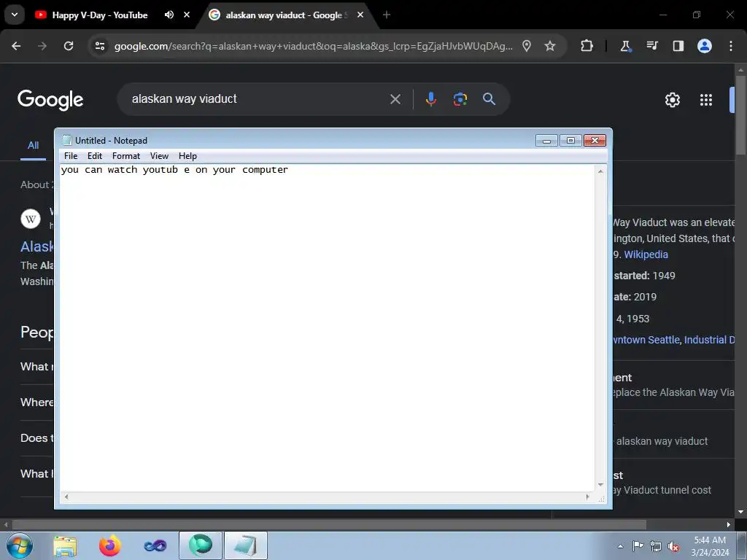Screen dimensions: 747x560
Task: Open Chrome Labs flask icon
Action: tap(625, 46)
